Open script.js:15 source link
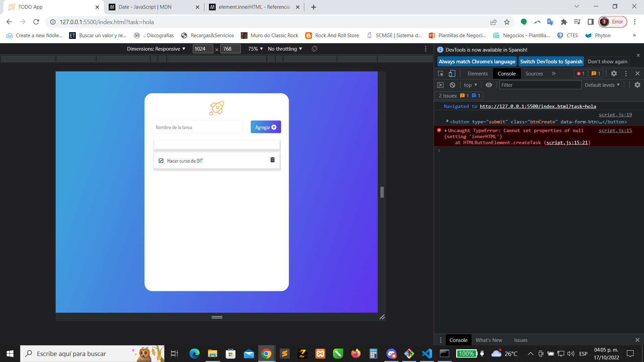 [x=615, y=131]
